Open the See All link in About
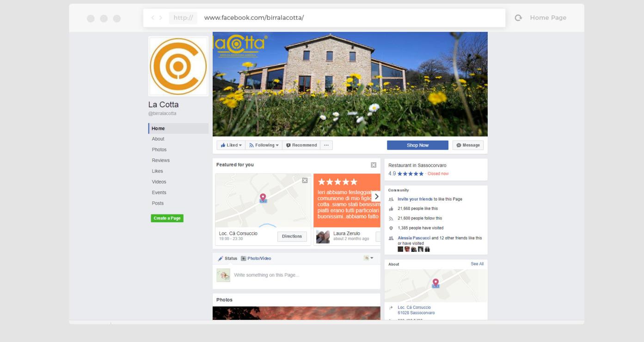 (477, 264)
